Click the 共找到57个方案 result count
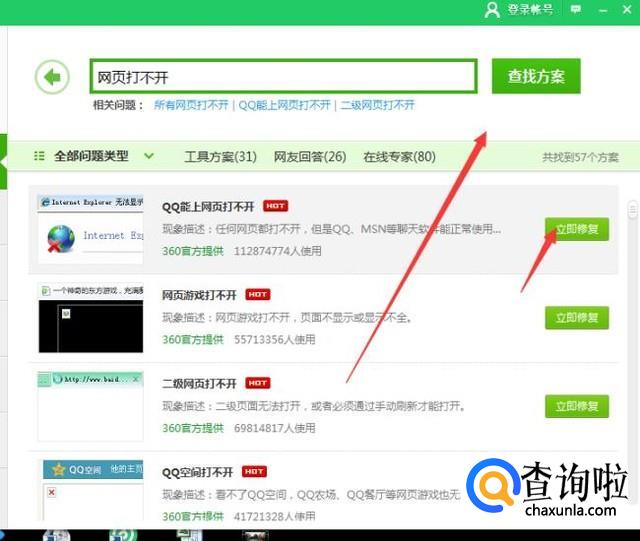Viewport: 640px width, 541px height. (580, 157)
